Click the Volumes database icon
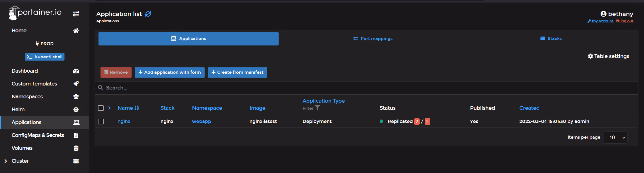 (x=76, y=148)
